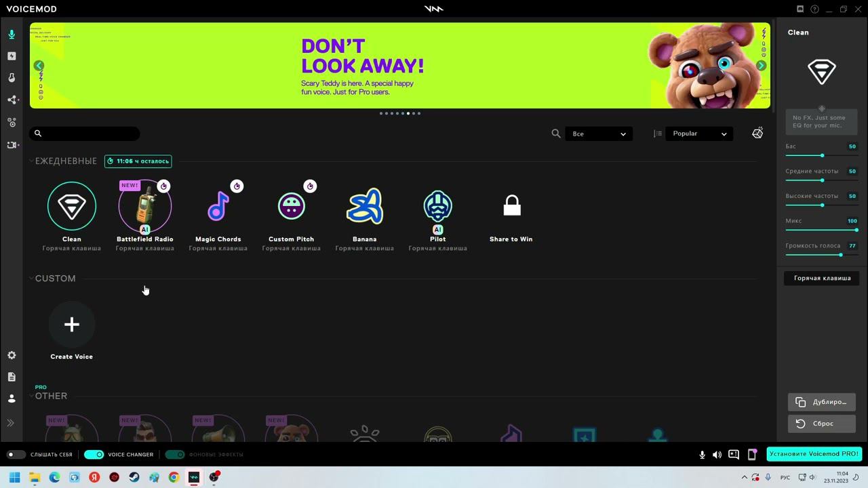
Task: Collapse the ЕЖЕДНЕВНЫЕ section
Action: pos(31,161)
